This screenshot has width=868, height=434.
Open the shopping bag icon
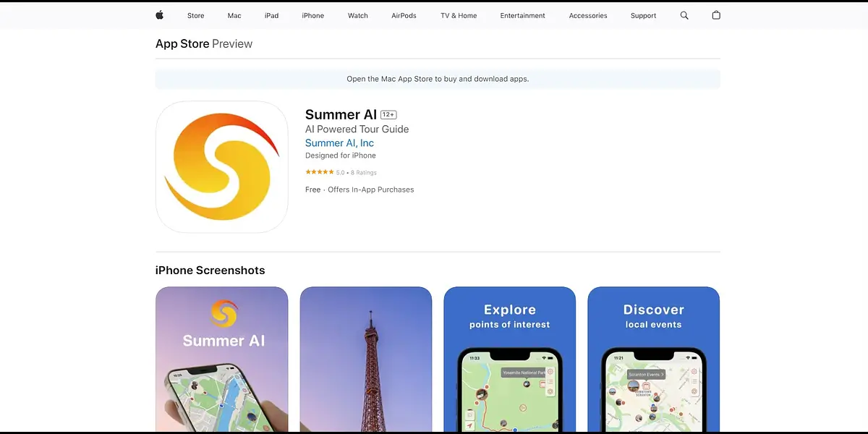(x=716, y=15)
